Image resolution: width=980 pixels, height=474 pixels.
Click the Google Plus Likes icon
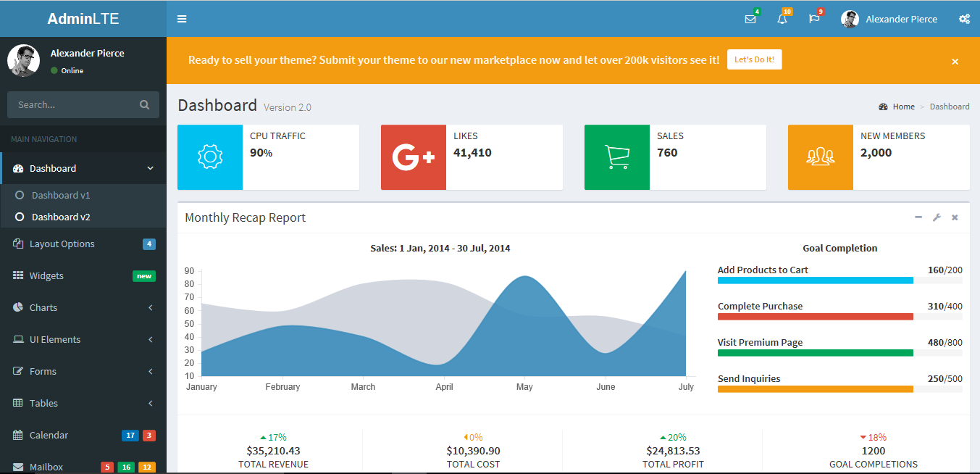pos(414,157)
